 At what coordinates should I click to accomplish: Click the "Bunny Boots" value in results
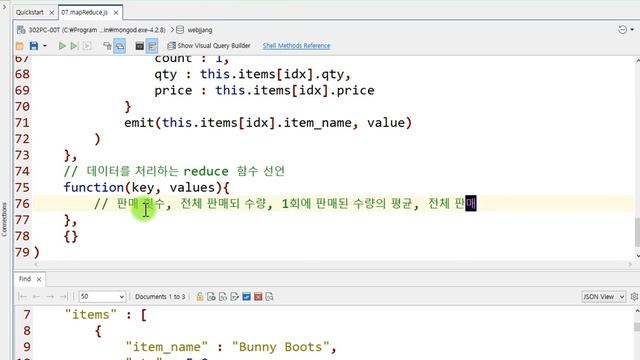click(x=280, y=347)
